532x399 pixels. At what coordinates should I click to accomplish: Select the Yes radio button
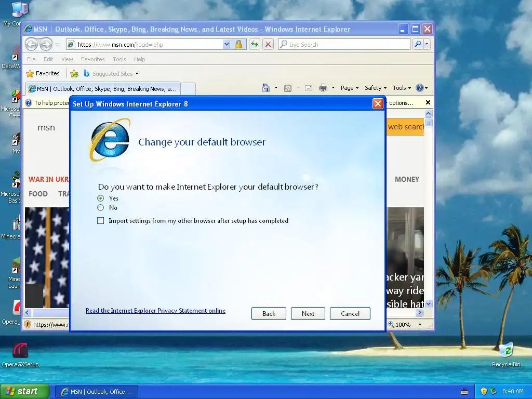[x=100, y=198]
